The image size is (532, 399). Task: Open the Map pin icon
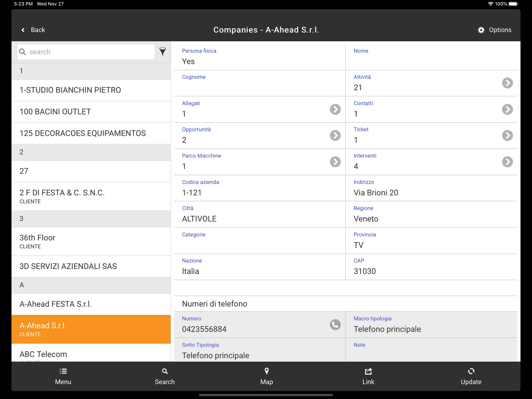click(266, 371)
